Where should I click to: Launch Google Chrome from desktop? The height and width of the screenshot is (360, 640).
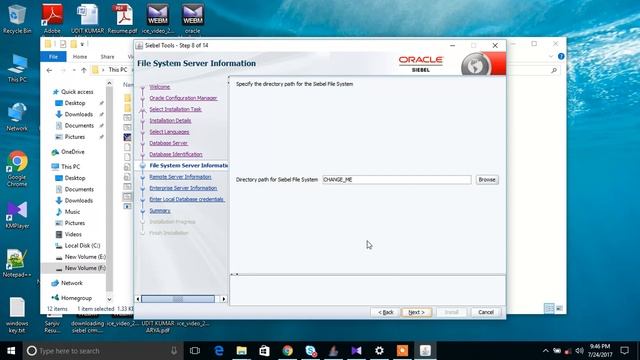17,169
